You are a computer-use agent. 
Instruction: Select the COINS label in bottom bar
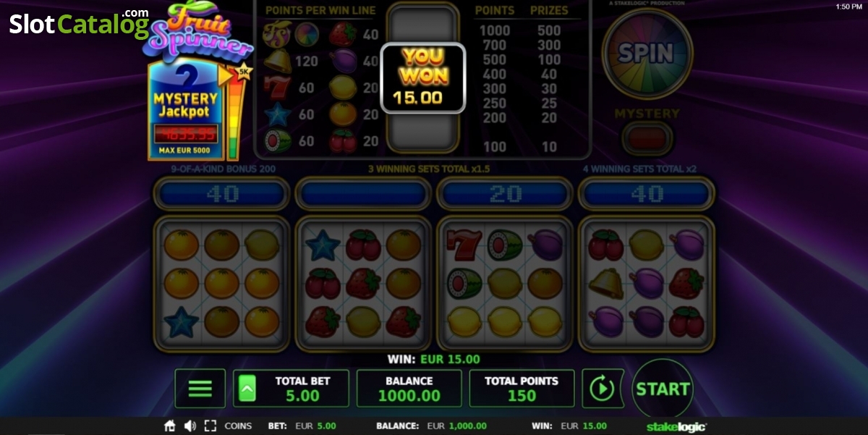click(x=239, y=426)
